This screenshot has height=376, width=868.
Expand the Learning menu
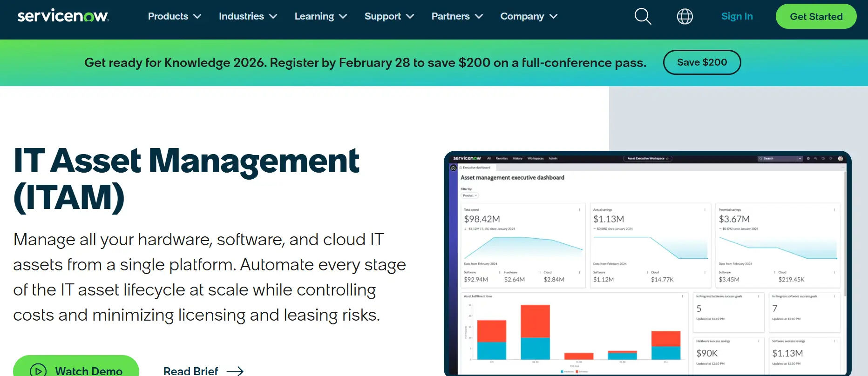coord(321,16)
